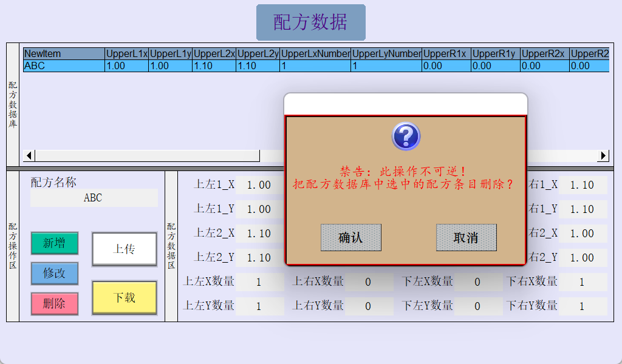Click the white 上传 upload button
This screenshot has width=622, height=364.
pos(125,249)
